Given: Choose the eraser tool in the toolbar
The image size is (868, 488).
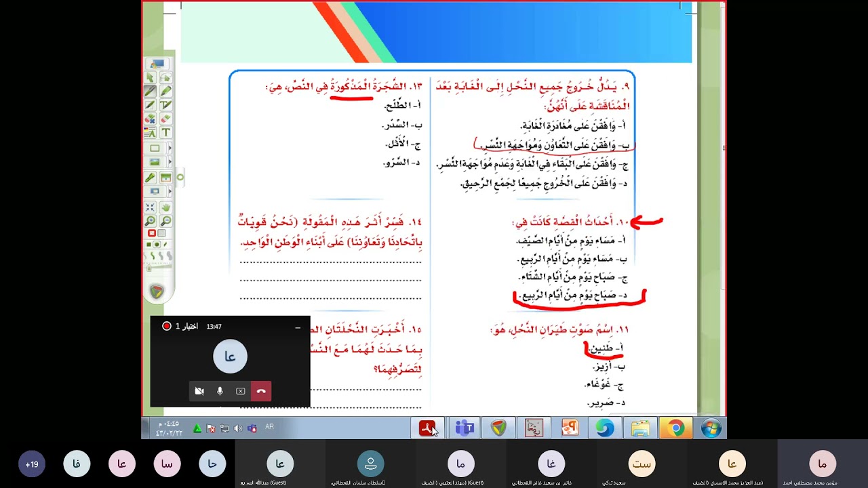Looking at the screenshot, I should click(x=166, y=119).
